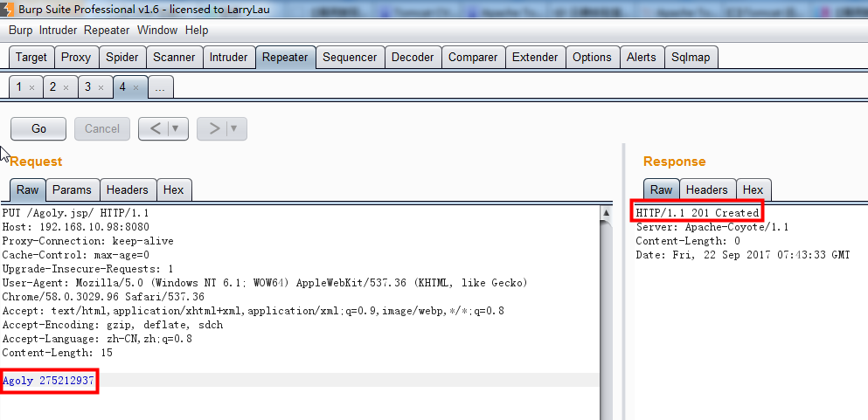Viewport: 868px width, 420px height.
Task: Open the Window menu
Action: 157,31
